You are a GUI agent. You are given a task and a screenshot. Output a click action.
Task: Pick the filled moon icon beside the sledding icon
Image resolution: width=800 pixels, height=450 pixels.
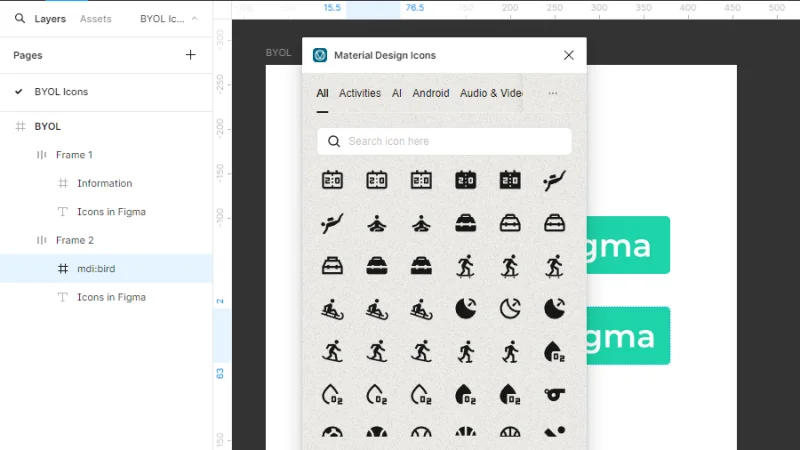pyautogui.click(x=465, y=309)
